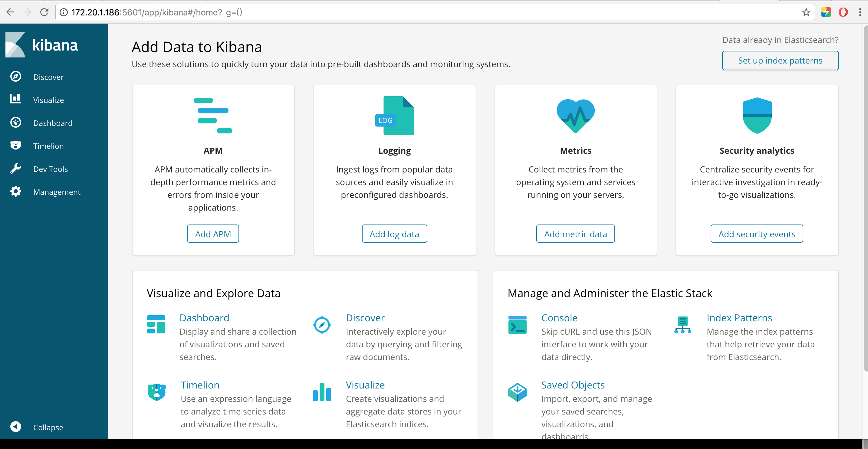Open Discover via sidebar compass icon
868x449 pixels.
point(15,77)
